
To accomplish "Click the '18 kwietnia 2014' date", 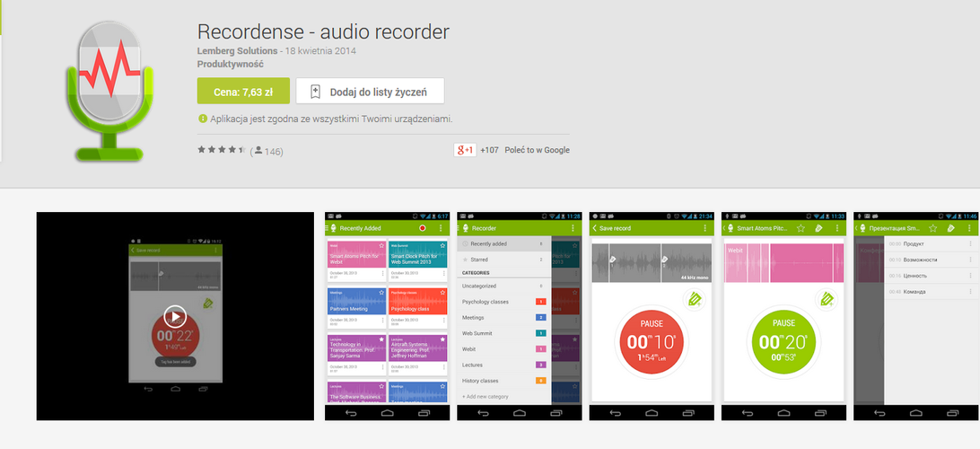I will 320,50.
